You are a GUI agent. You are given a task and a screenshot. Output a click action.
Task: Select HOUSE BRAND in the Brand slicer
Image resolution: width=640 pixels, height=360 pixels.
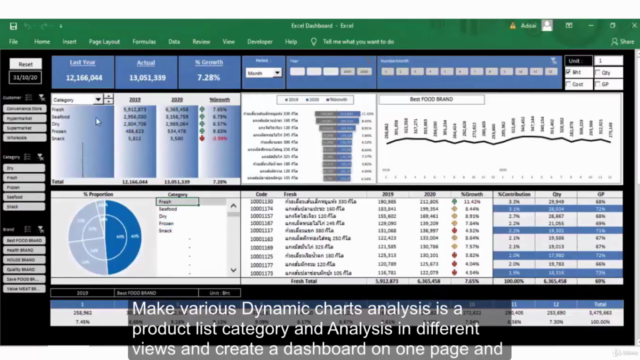24,260
